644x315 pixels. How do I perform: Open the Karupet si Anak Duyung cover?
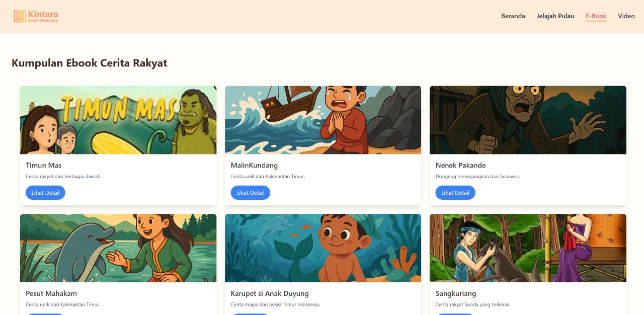[323, 248]
